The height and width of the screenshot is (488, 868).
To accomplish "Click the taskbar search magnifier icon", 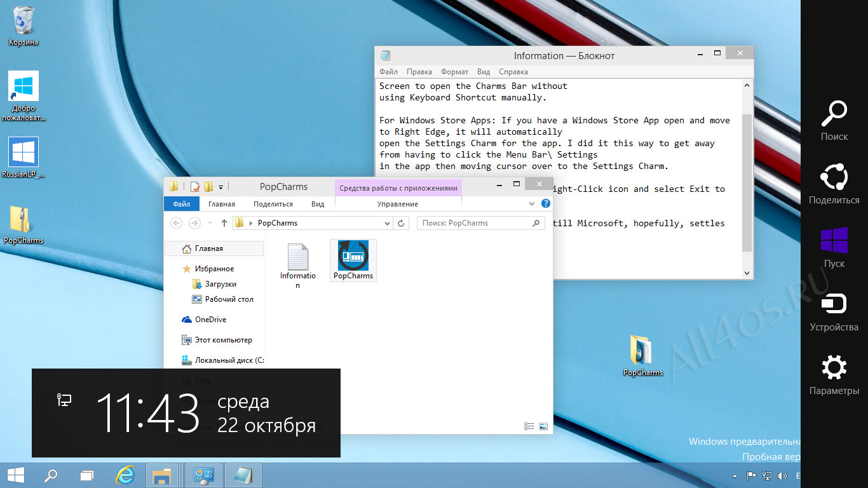I will pyautogui.click(x=51, y=475).
